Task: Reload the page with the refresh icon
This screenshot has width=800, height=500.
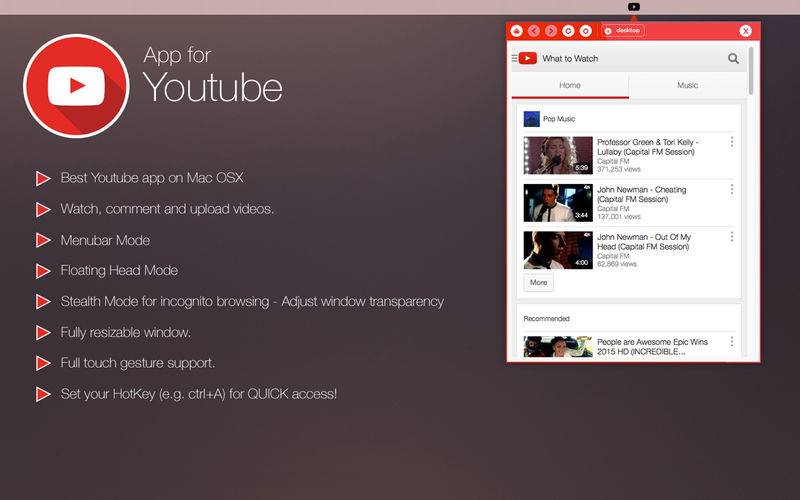Action: pos(568,31)
